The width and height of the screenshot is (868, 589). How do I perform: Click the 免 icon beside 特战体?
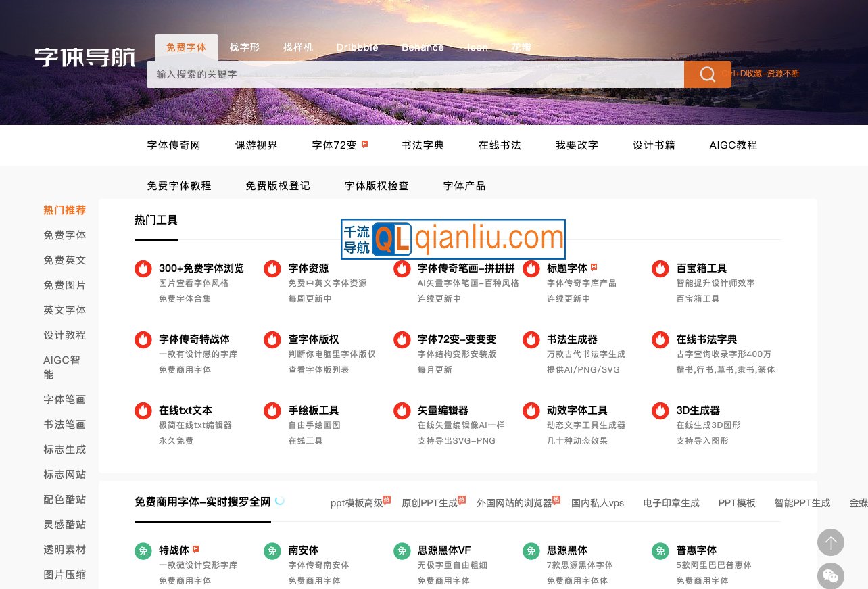pos(143,551)
